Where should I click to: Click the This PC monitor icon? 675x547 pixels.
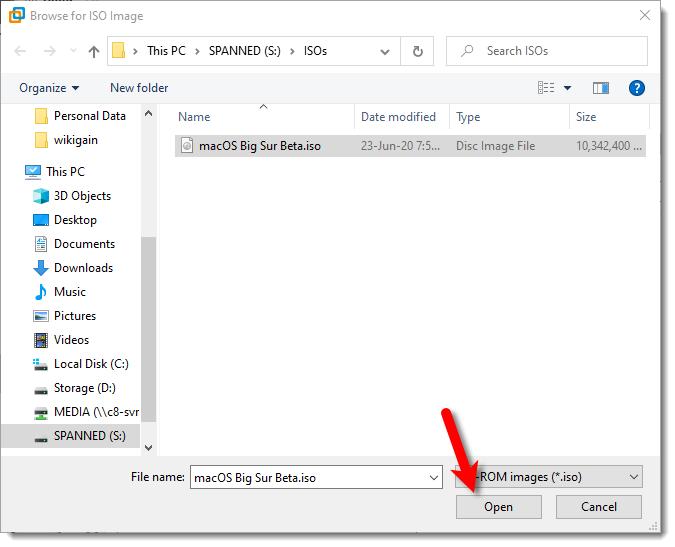pyautogui.click(x=33, y=172)
